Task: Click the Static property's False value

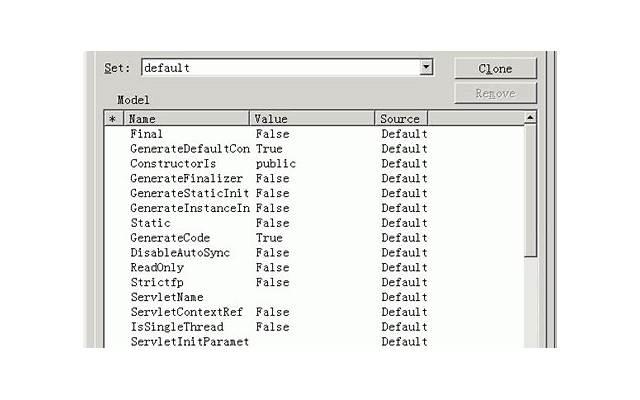Action: click(x=272, y=223)
